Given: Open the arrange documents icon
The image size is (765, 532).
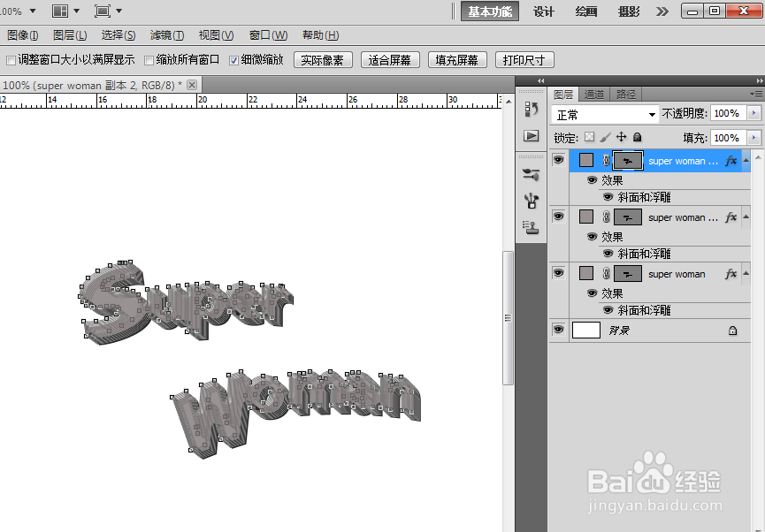Looking at the screenshot, I should click(60, 11).
